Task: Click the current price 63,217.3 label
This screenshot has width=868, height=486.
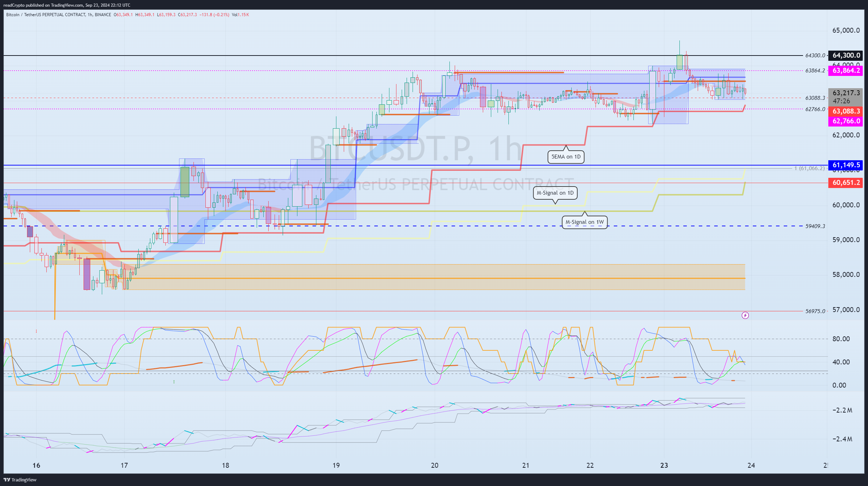Action: (x=846, y=93)
